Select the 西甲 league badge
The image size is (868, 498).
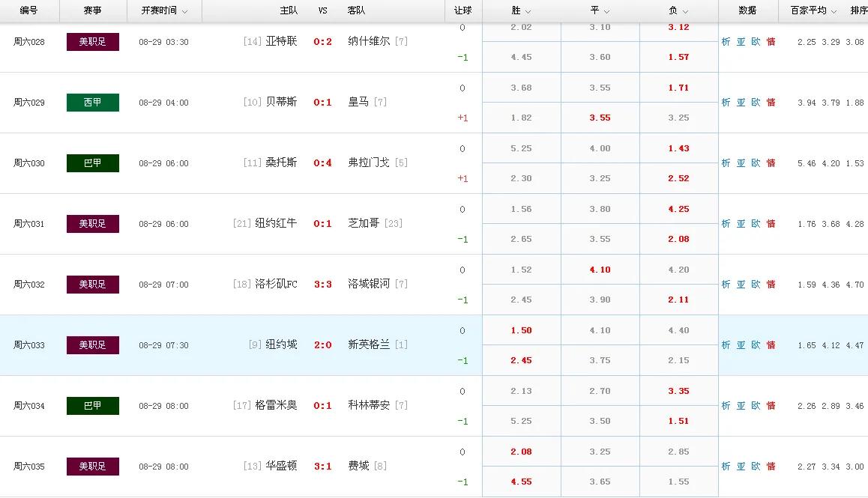92,103
